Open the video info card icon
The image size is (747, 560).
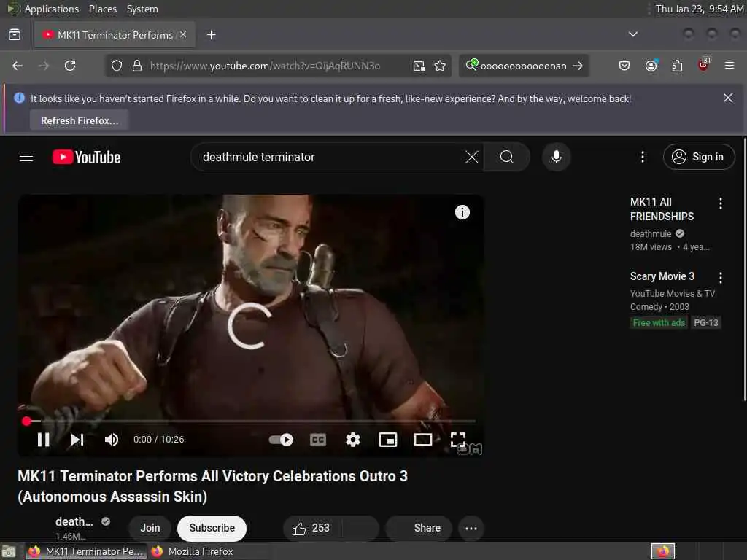click(462, 212)
